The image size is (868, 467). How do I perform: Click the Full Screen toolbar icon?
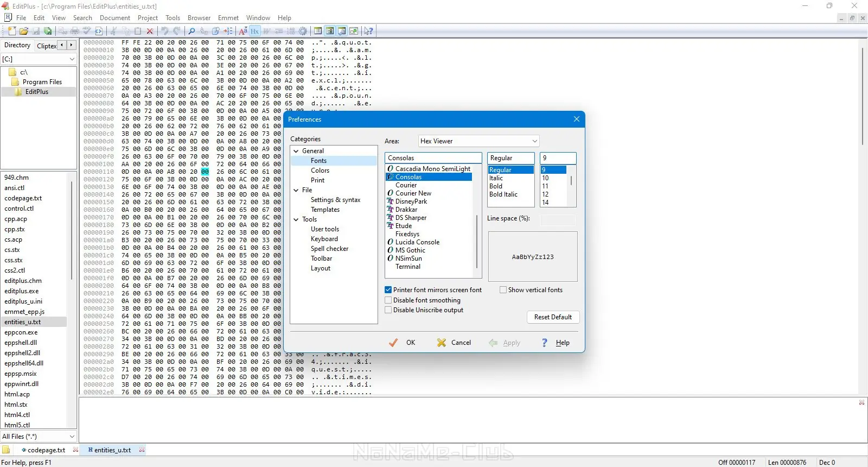pyautogui.click(x=354, y=31)
